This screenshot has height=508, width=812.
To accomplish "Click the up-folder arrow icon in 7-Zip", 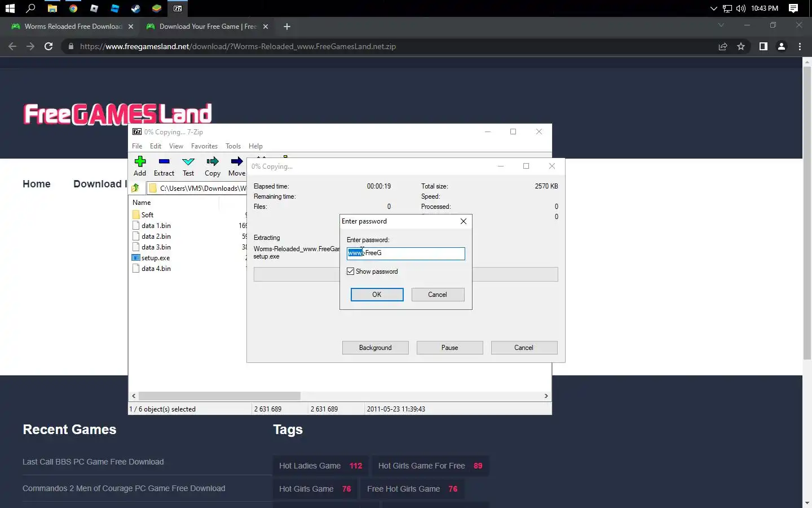I will (136, 188).
